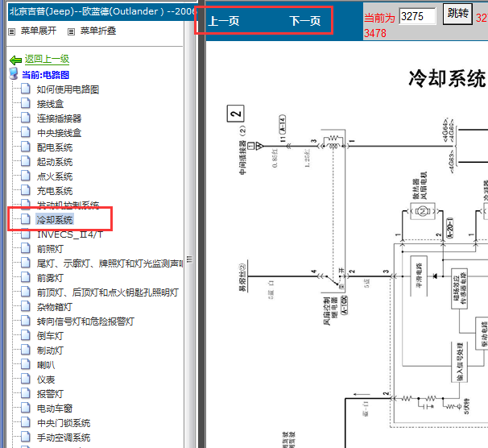The height and width of the screenshot is (448, 488).
Task: Click the 冷却系统 diagram heading
Action: pyautogui.click(x=447, y=78)
